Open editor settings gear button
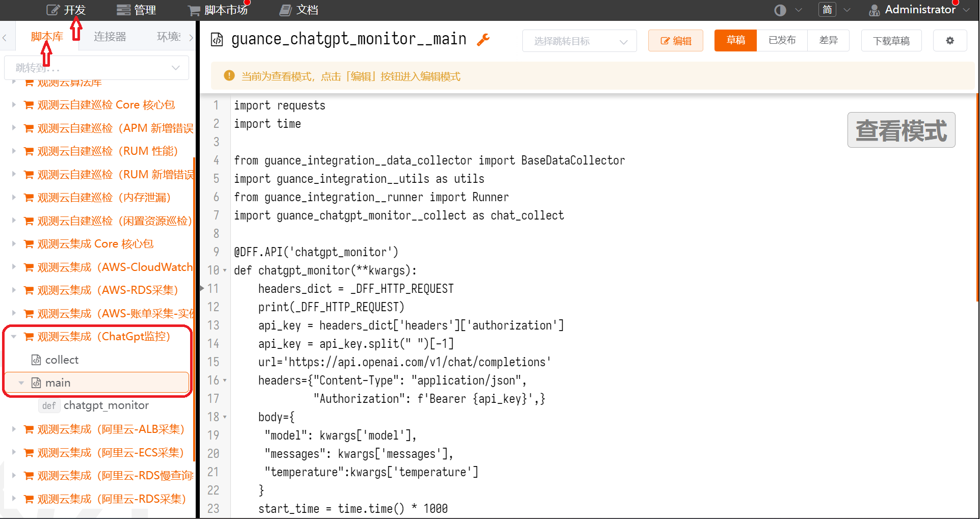This screenshot has width=980, height=519. pos(950,41)
